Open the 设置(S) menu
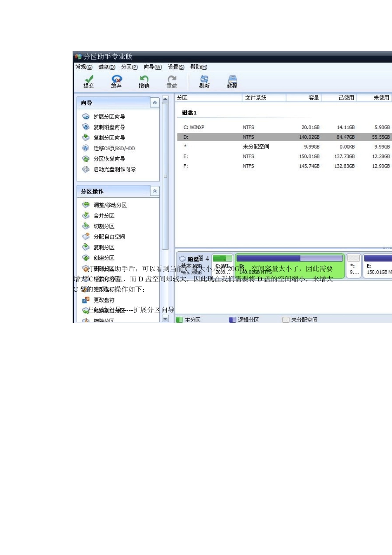 176,67
